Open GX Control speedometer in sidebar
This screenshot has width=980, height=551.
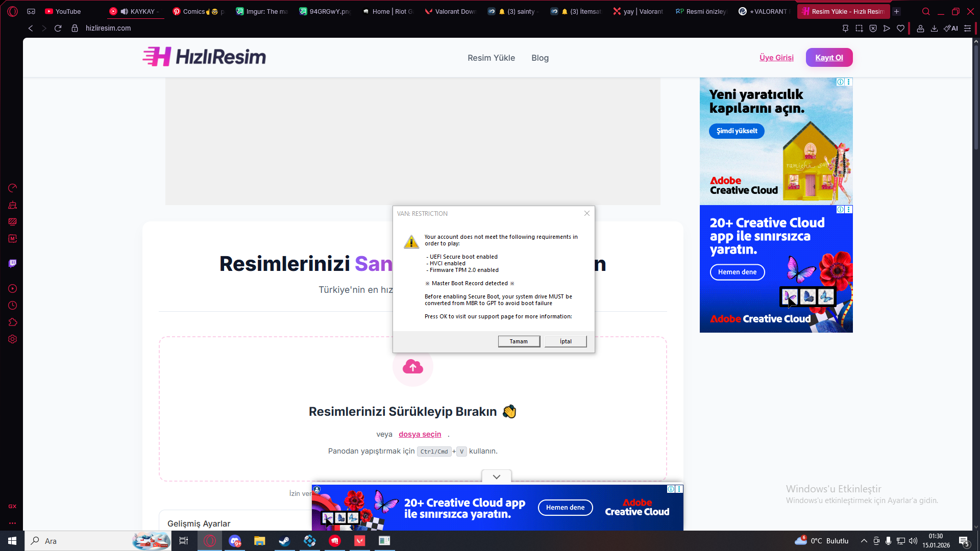[x=13, y=188]
